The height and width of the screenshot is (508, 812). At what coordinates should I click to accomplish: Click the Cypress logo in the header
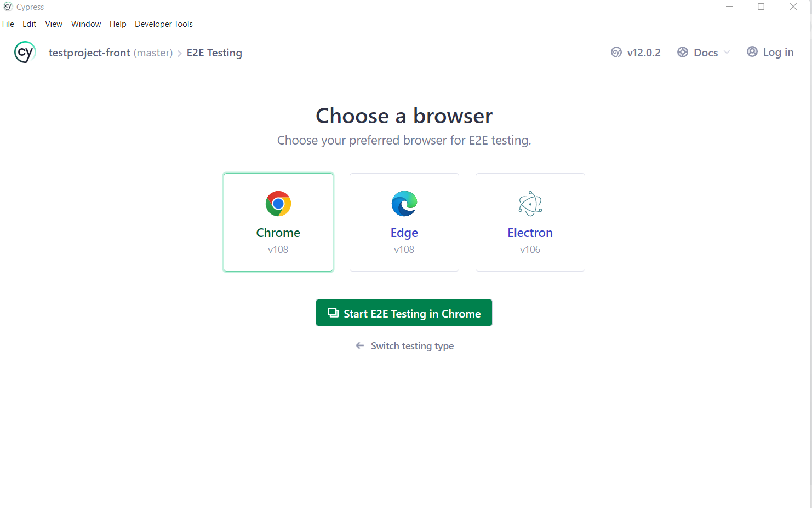[25, 51]
